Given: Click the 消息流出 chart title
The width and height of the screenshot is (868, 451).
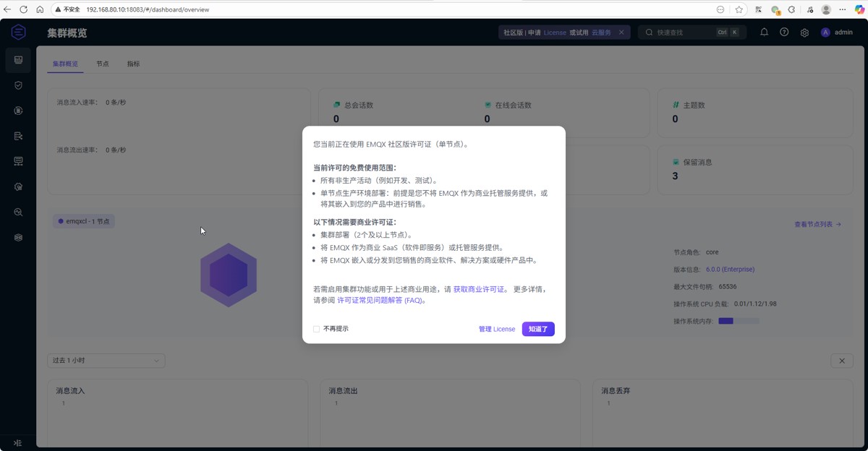Looking at the screenshot, I should [x=344, y=391].
